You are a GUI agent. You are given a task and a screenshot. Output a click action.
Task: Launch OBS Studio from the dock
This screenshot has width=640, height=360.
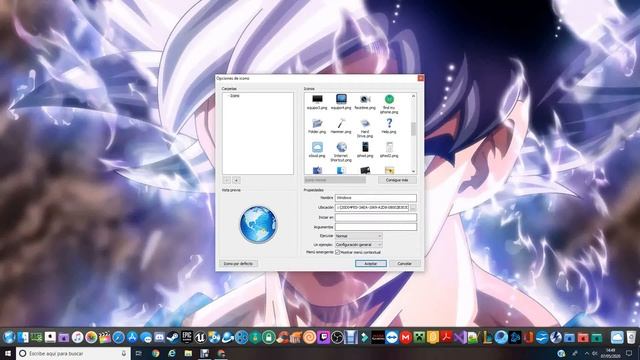click(337, 337)
